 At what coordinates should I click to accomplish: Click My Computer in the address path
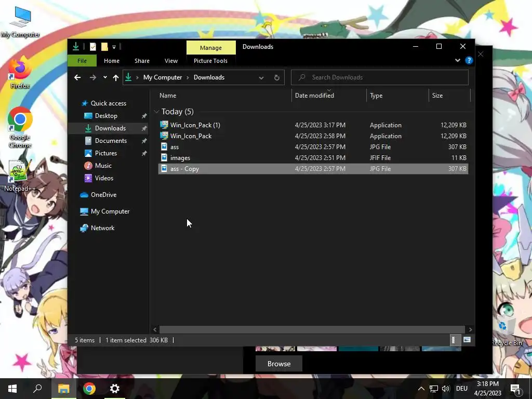tap(163, 77)
